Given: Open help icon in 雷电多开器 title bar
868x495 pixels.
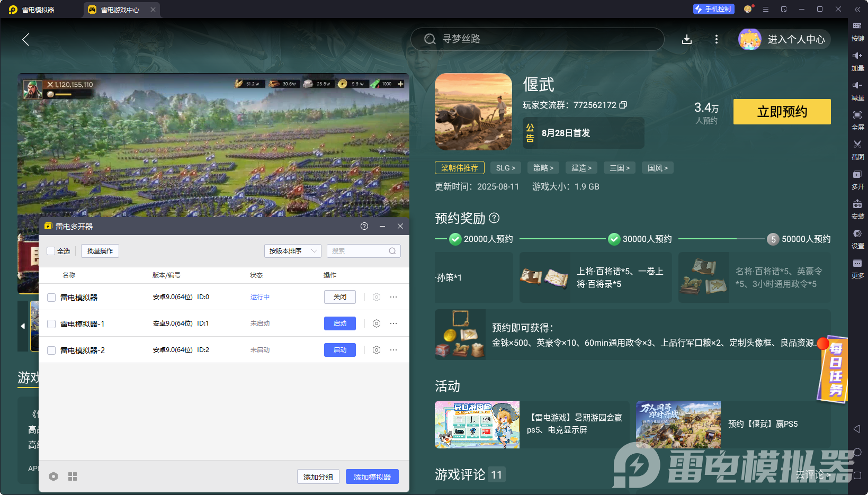Looking at the screenshot, I should pyautogui.click(x=364, y=226).
